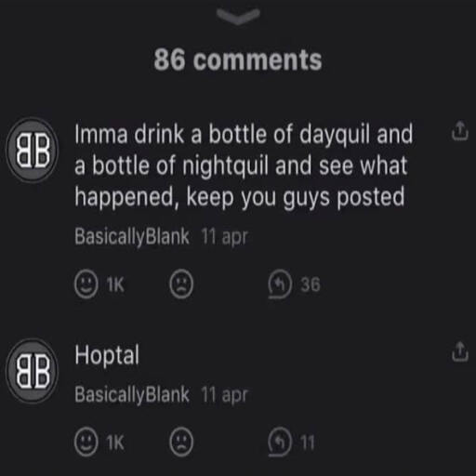This screenshot has height=476, width=476.
Task: Open replies icon next to 36
Action: (x=280, y=284)
